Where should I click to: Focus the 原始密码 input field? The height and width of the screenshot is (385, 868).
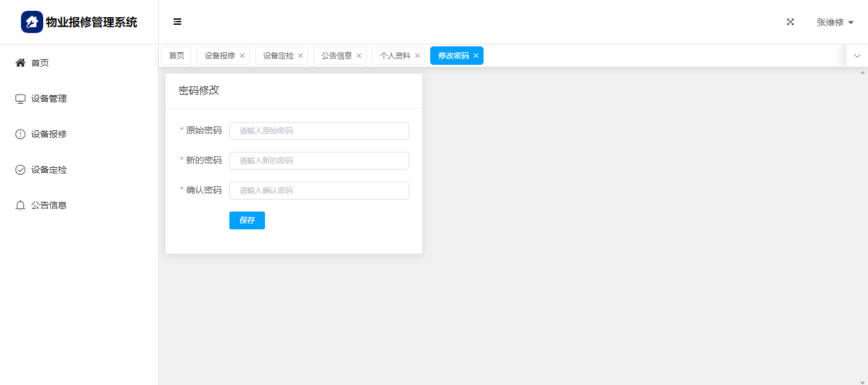(319, 131)
